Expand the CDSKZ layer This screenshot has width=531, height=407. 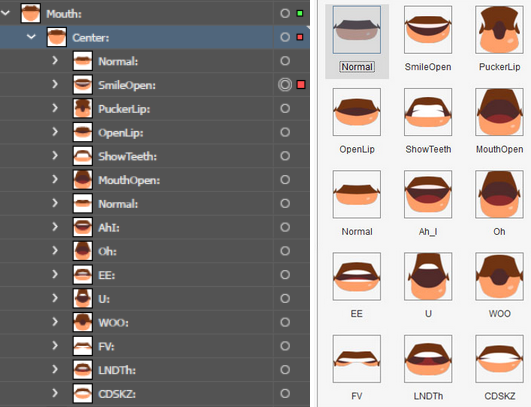[x=55, y=393]
